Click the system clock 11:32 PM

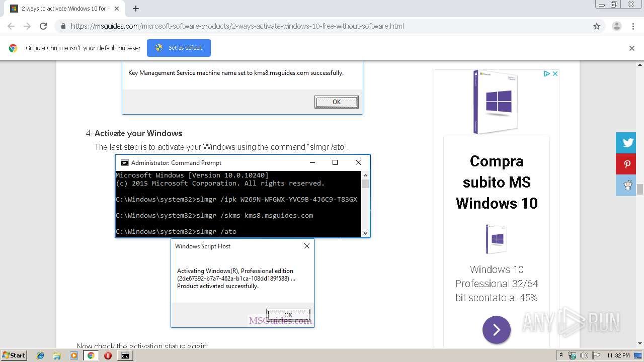tap(618, 355)
